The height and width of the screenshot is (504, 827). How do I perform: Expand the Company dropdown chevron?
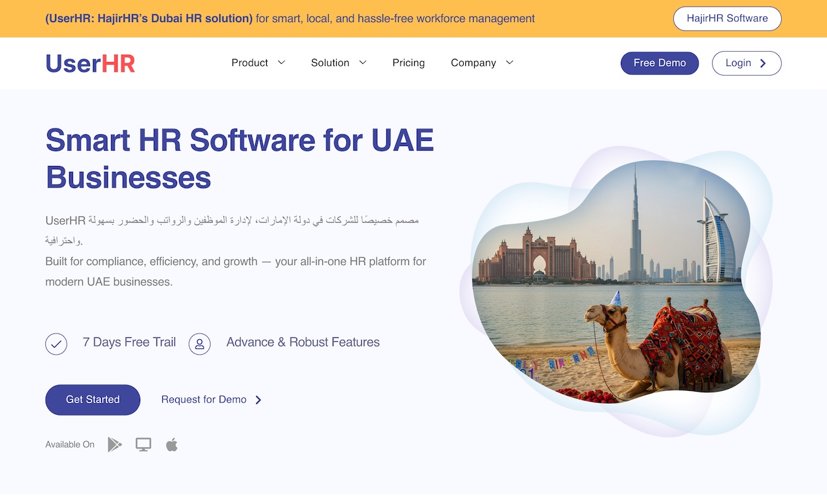pyautogui.click(x=509, y=63)
